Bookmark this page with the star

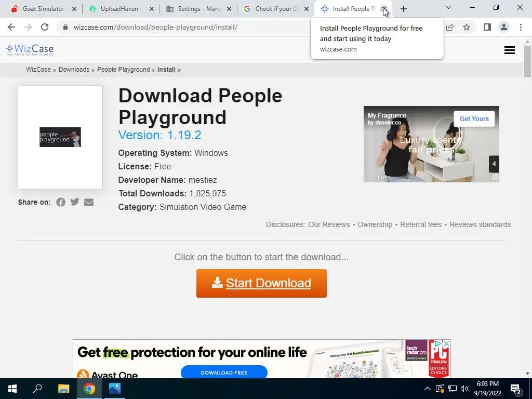tap(467, 27)
